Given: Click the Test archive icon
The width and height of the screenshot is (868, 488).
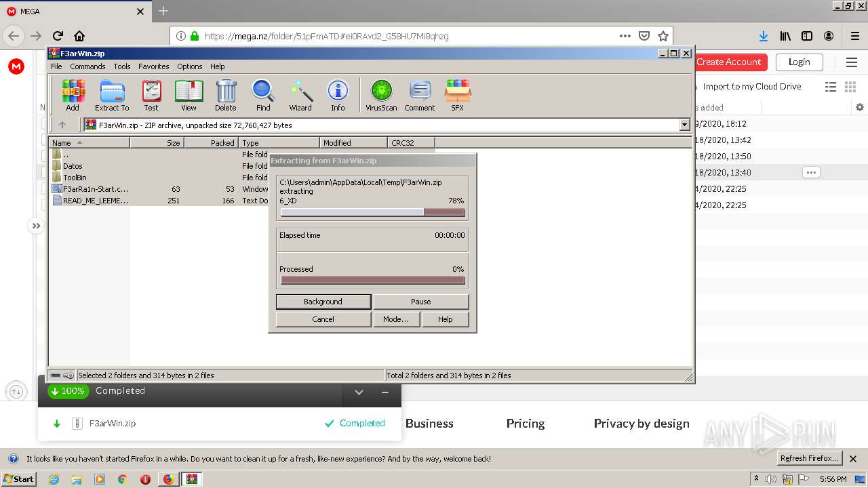Looking at the screenshot, I should point(151,95).
